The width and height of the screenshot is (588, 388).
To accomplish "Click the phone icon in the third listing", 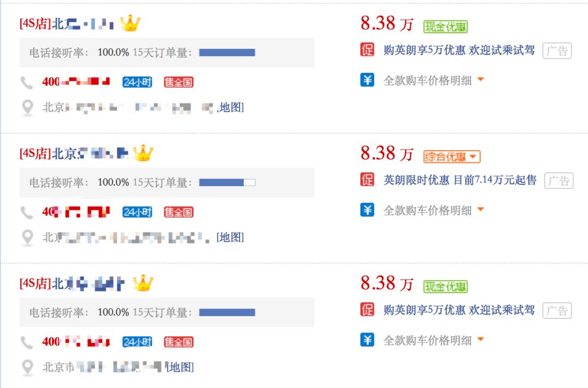I will point(26,342).
